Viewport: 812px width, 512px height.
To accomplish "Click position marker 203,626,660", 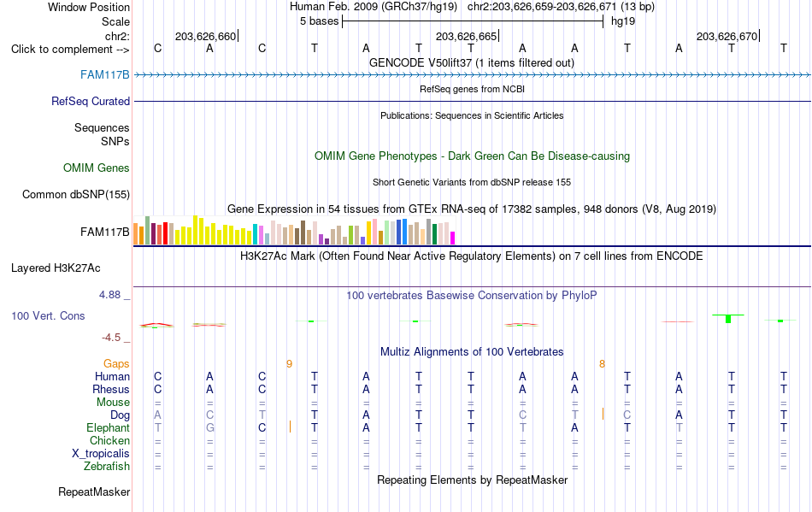I will [206, 36].
